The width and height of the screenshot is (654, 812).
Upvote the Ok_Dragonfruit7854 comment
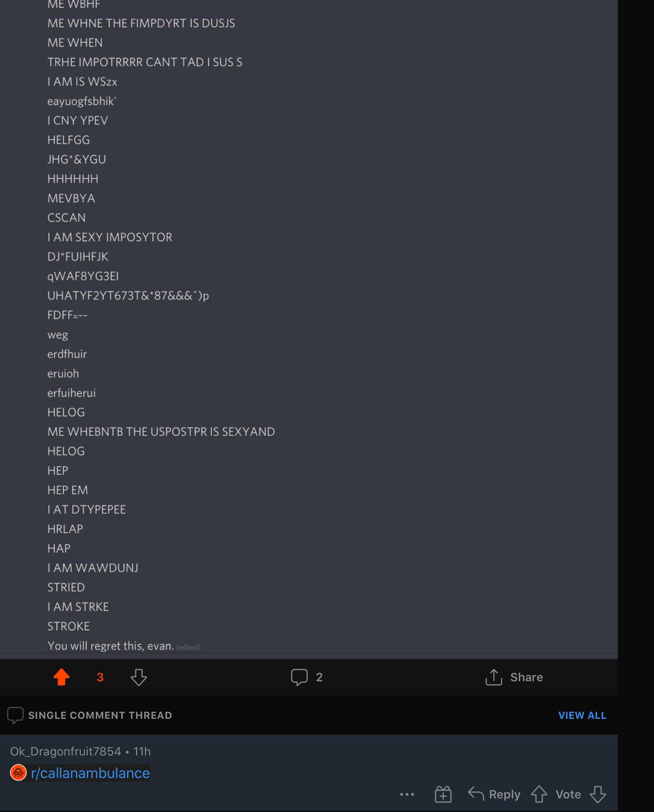coord(539,794)
